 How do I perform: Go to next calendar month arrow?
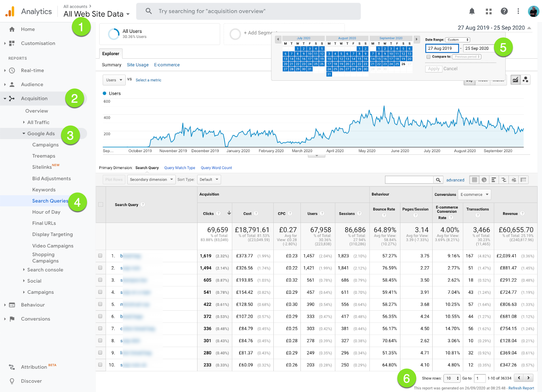(x=417, y=39)
